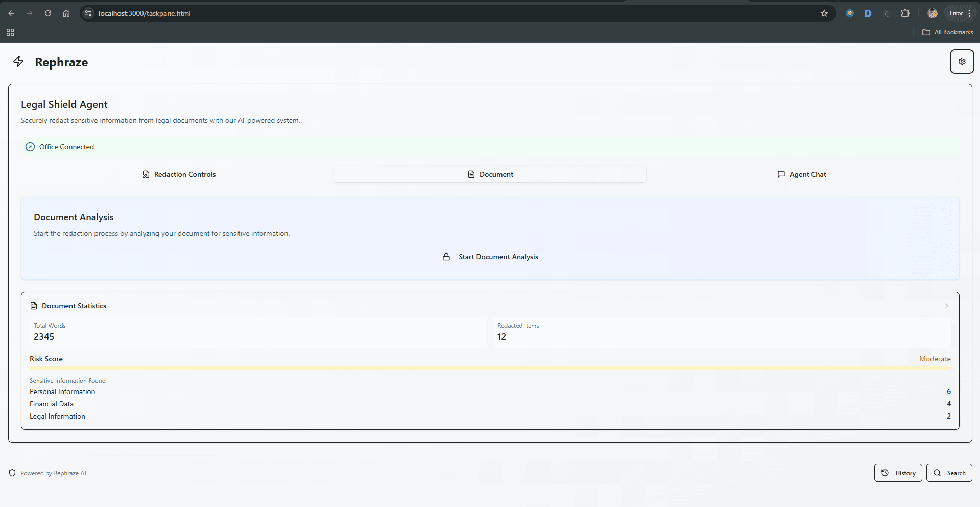Click the Office Connected status text

tap(66, 147)
